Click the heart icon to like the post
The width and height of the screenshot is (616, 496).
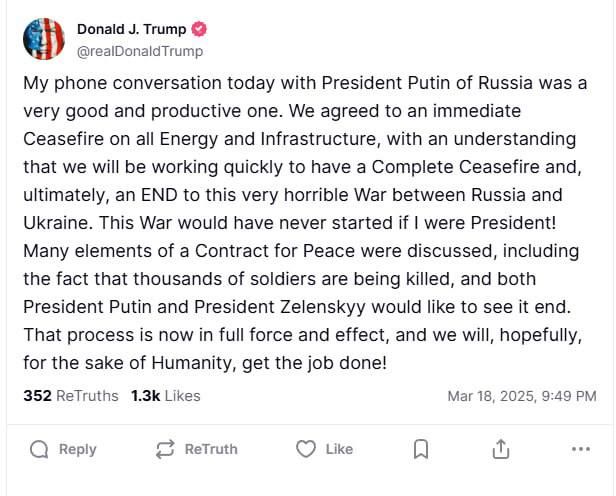[x=306, y=450]
